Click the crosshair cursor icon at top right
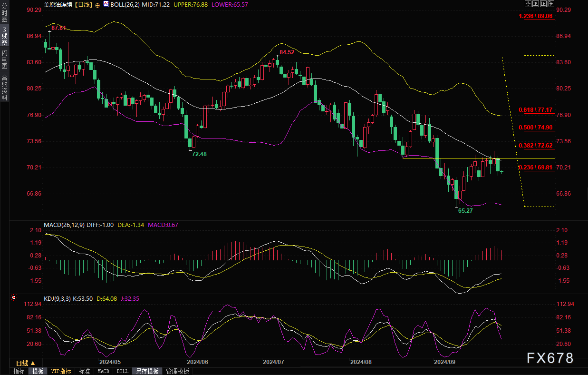This screenshot has width=588, height=375. pyautogui.click(x=528, y=4)
